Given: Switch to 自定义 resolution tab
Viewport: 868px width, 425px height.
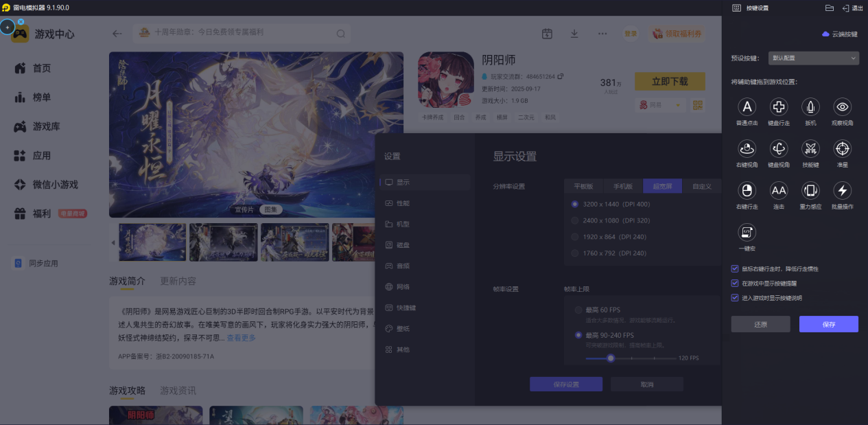Looking at the screenshot, I should tap(702, 186).
